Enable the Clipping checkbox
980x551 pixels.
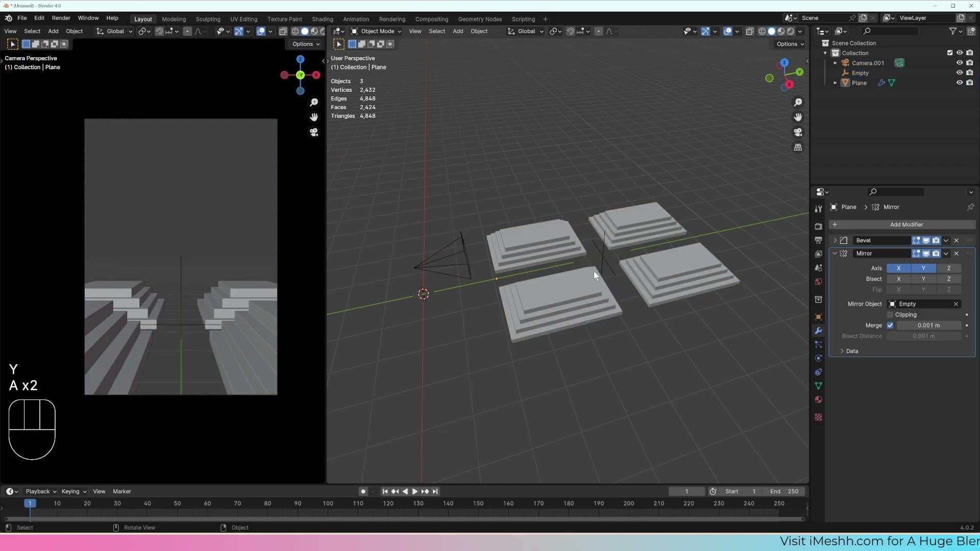tap(890, 315)
